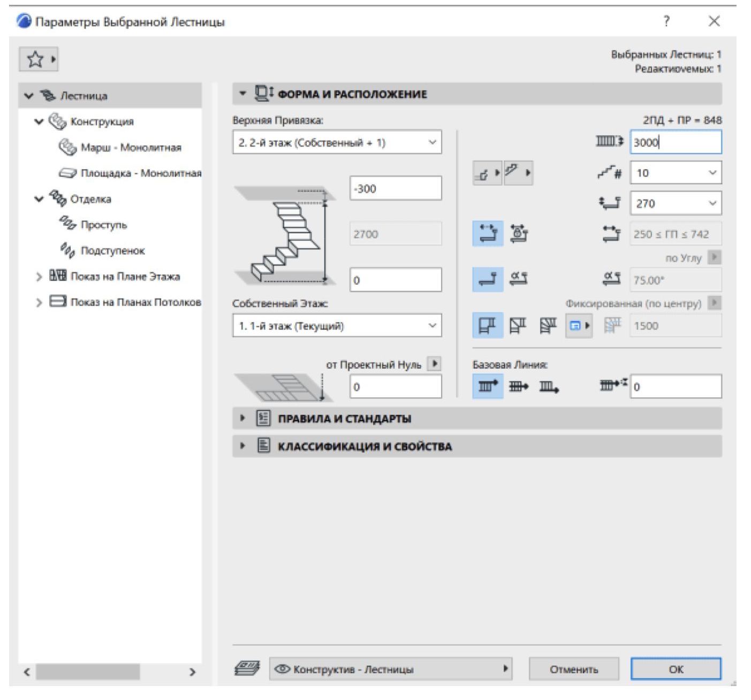Select the first Базовая Линия alignment icon
Viewport: 751px width, 700px height.
487,386
